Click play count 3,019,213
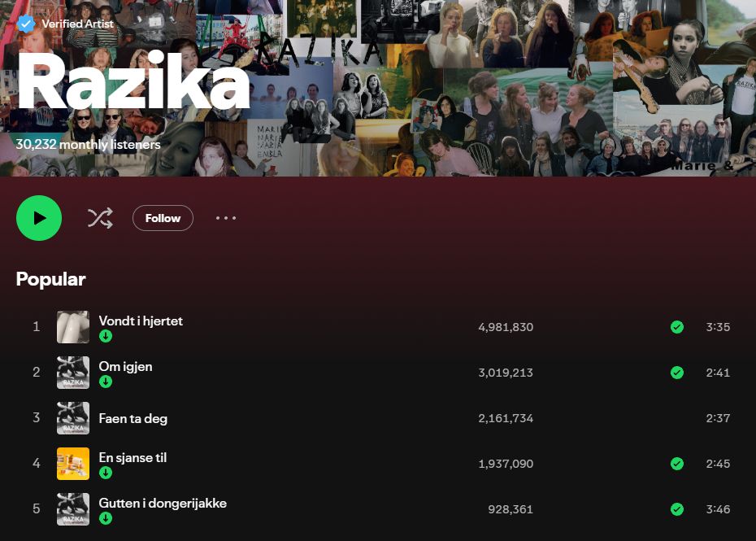This screenshot has height=541, width=756. tap(506, 373)
